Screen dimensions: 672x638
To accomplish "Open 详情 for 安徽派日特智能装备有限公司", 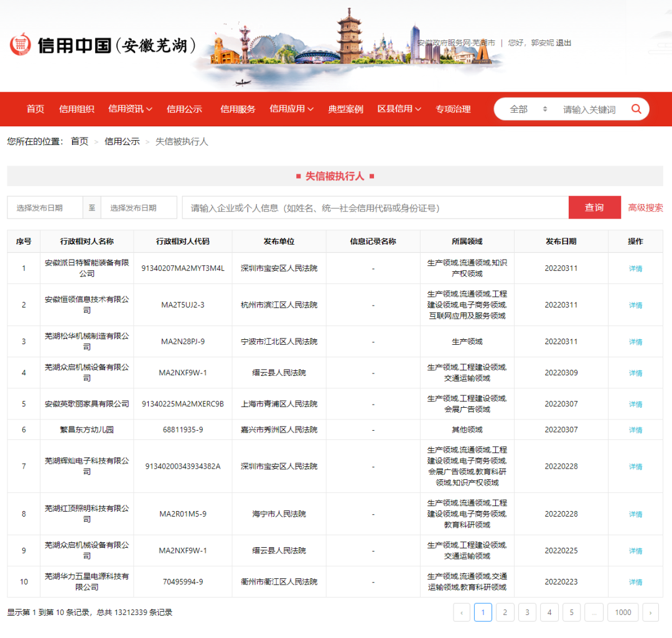I will pos(635,268).
